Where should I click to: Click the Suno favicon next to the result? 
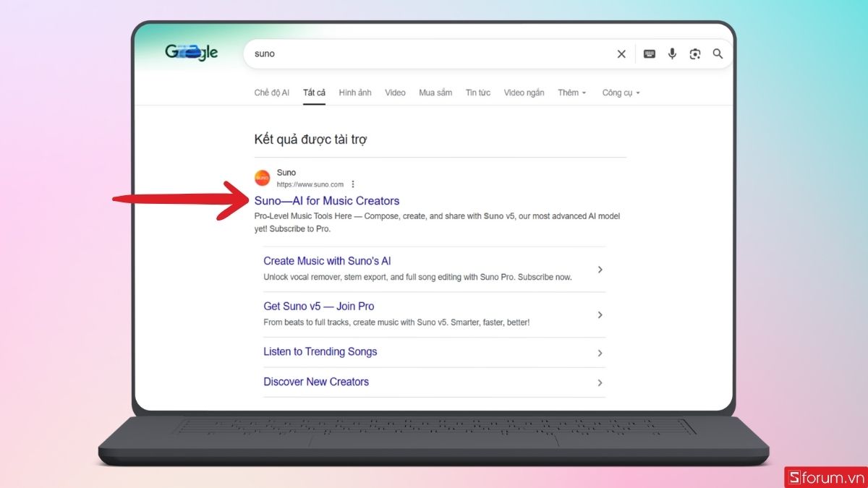pyautogui.click(x=263, y=177)
